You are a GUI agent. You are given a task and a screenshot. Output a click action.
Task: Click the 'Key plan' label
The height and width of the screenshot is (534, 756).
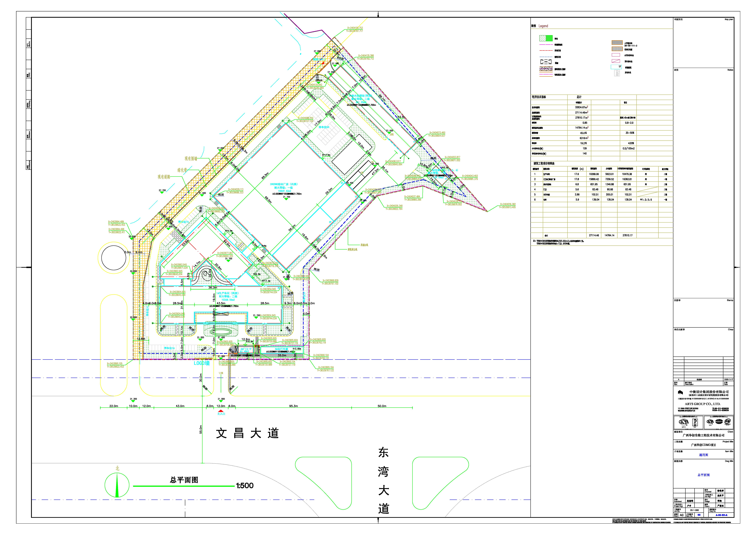click(729, 19)
